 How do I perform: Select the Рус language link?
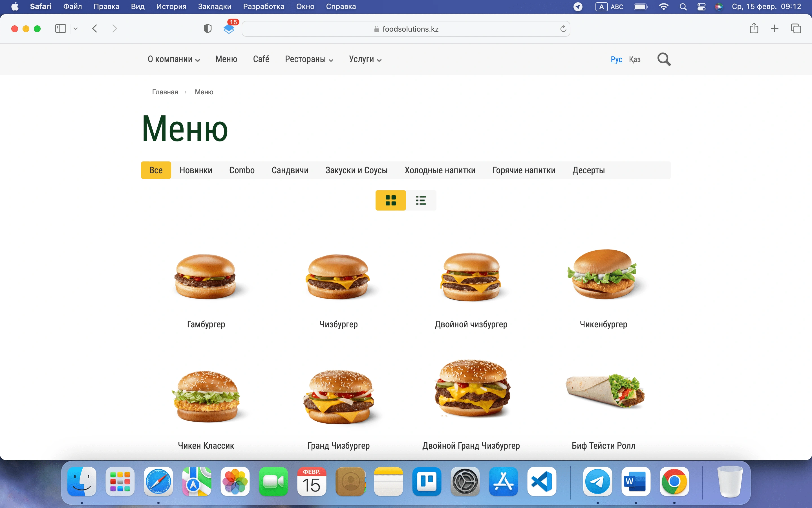tap(616, 60)
